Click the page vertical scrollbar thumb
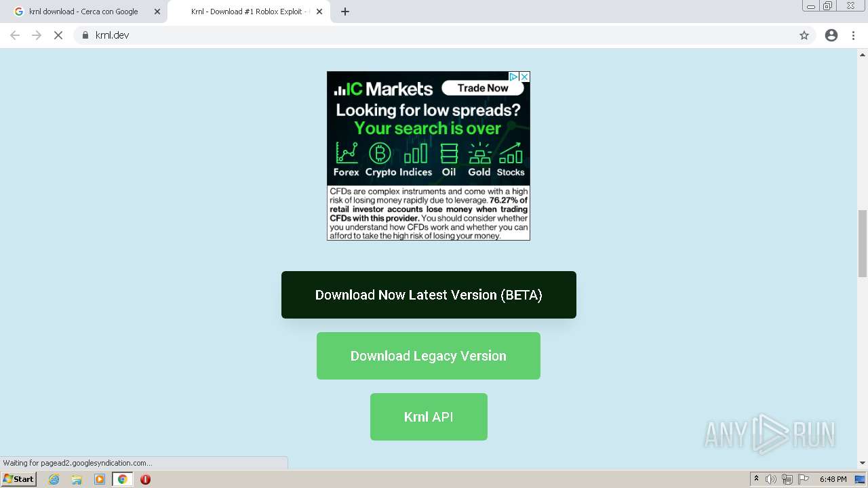 tap(863, 243)
